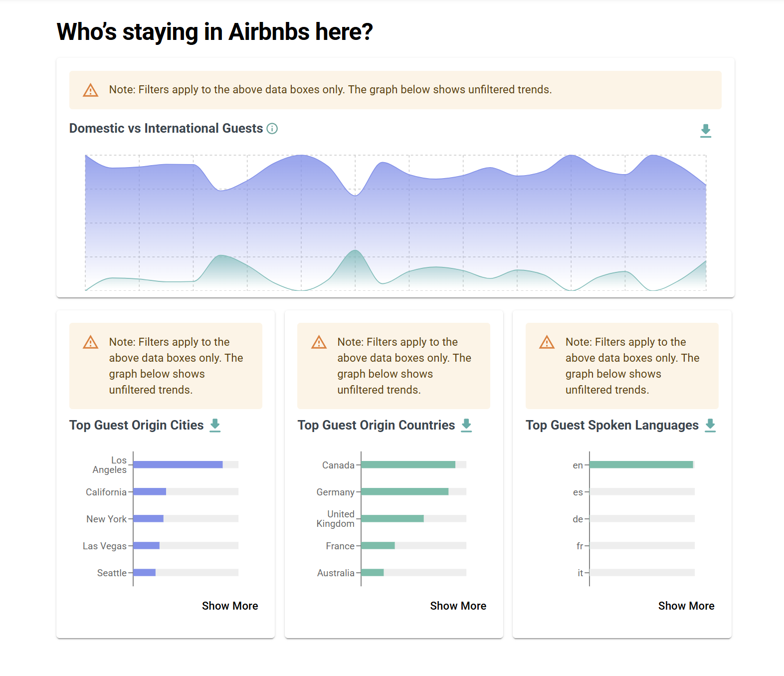
Task: Click warning icon in the top chart note
Action: click(x=90, y=90)
